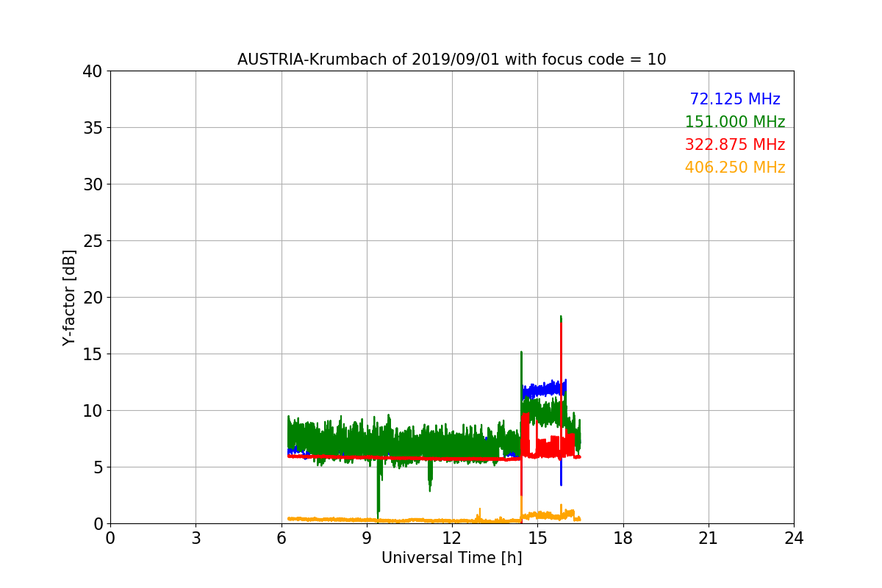
Task: Click y-axis tick label '20'
Action: coord(93,298)
